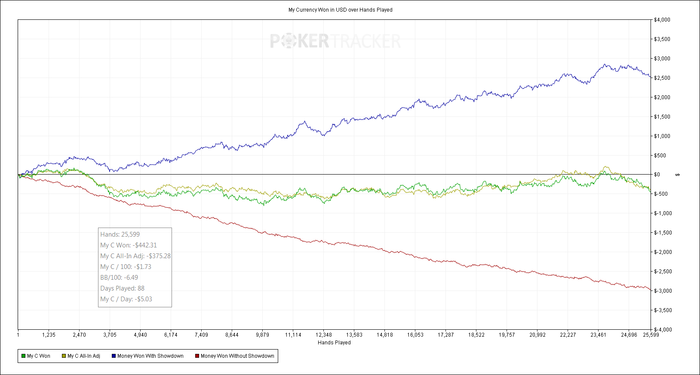Click the 7,409 hands x-axis label
The image size is (700, 375).
pyautogui.click(x=201, y=335)
